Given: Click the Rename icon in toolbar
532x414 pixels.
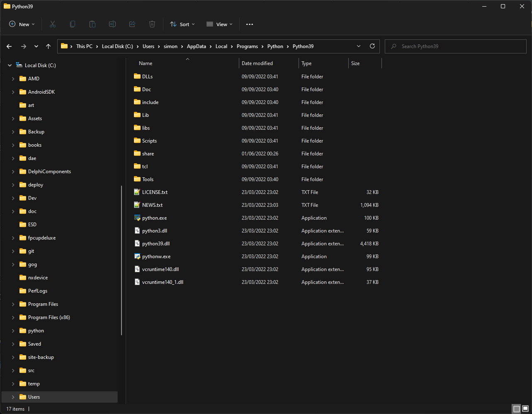Looking at the screenshot, I should pos(112,24).
